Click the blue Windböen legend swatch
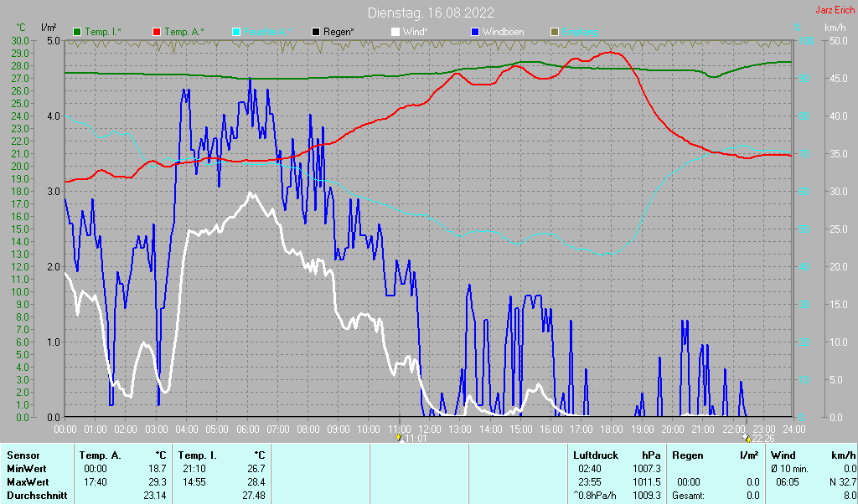 (x=475, y=33)
